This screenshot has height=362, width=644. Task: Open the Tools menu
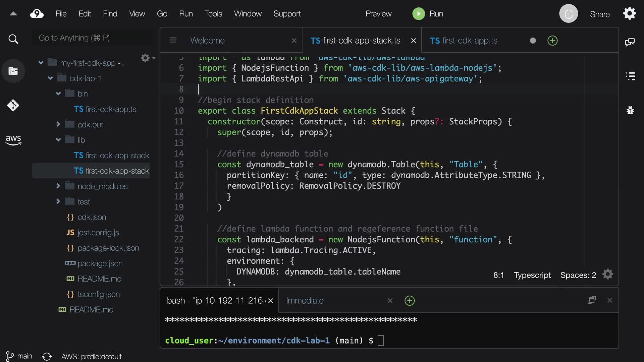[x=213, y=14]
